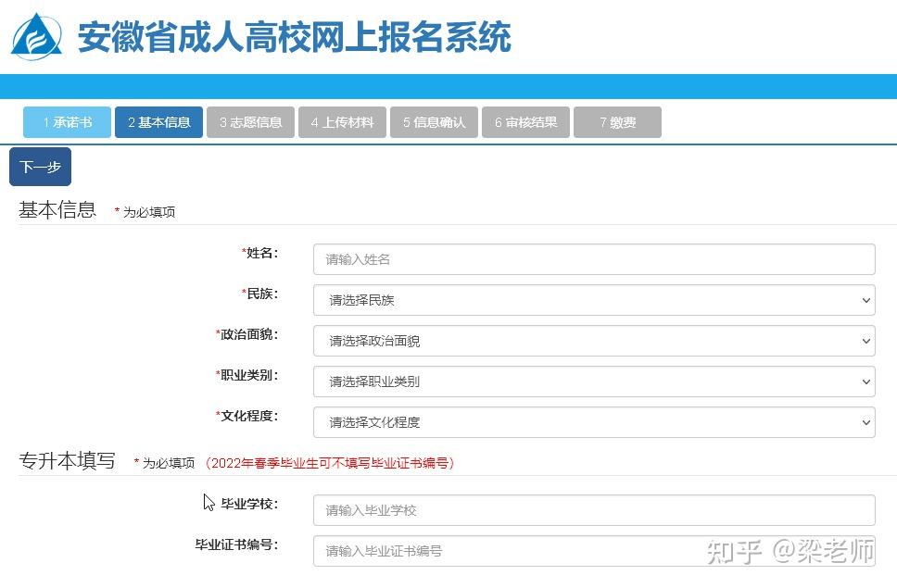
Task: Click the 基本信息 section heading
Action: tap(57, 209)
